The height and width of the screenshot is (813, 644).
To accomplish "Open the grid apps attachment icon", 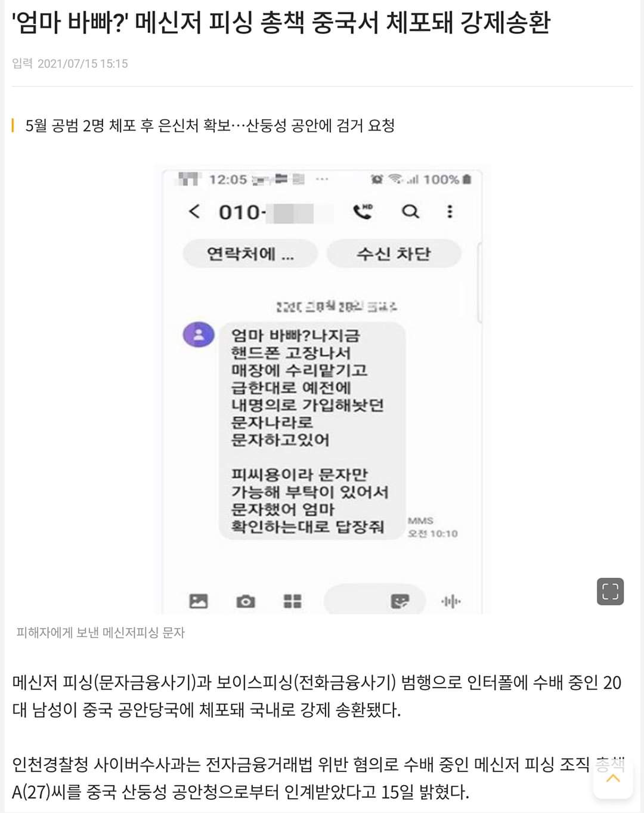I will 292,601.
